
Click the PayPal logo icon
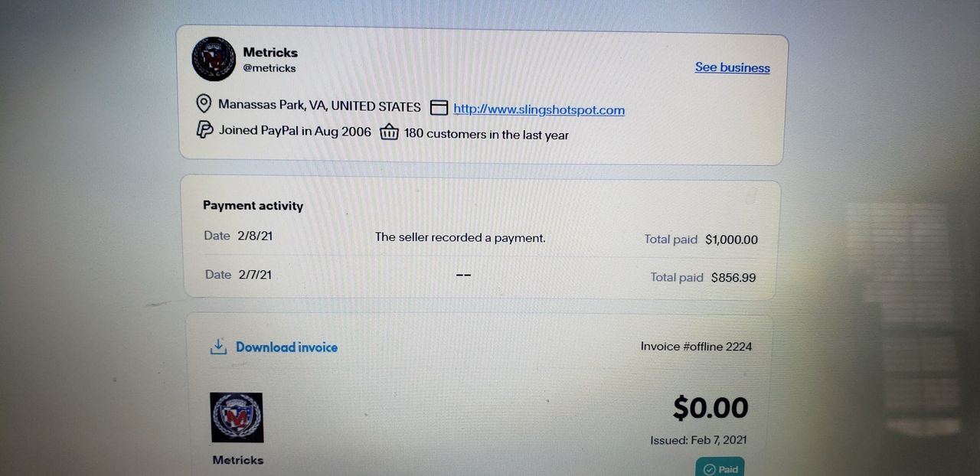point(204,129)
